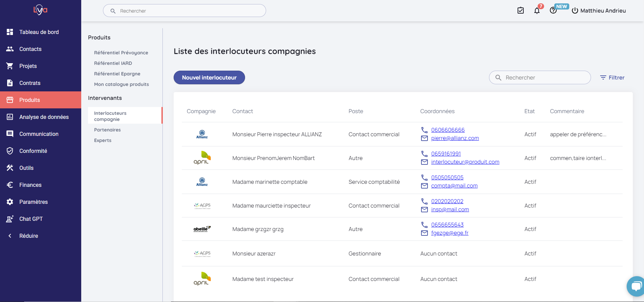Call 0505050505 link
Viewport: 644px width, 302px height.
[447, 177]
